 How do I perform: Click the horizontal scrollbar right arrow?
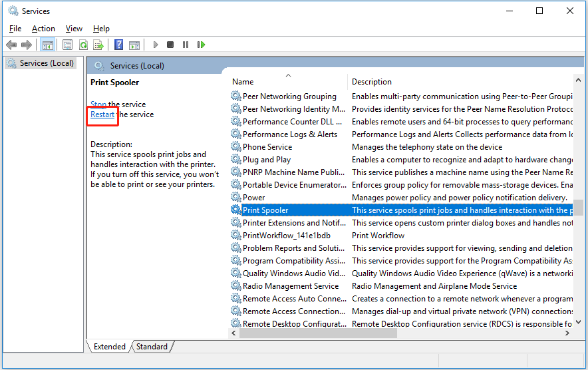[x=567, y=333]
